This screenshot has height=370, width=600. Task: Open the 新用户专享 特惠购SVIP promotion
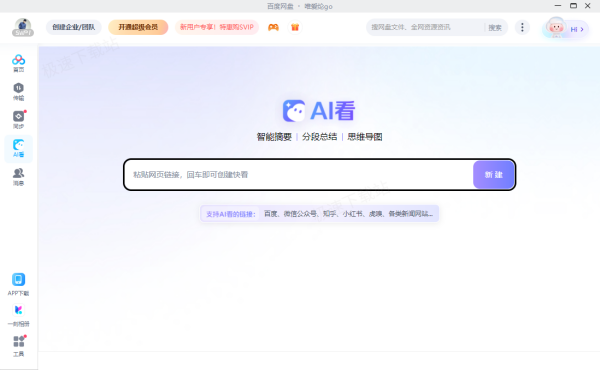[x=217, y=27]
